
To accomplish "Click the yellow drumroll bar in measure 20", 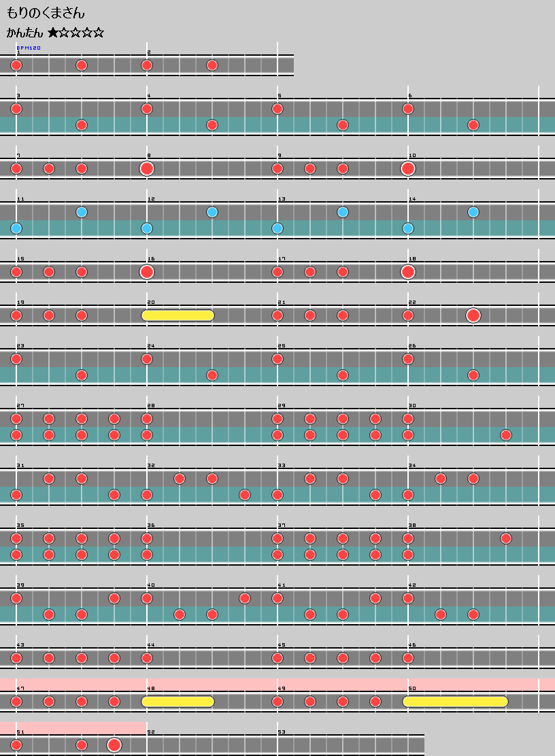I will [178, 315].
